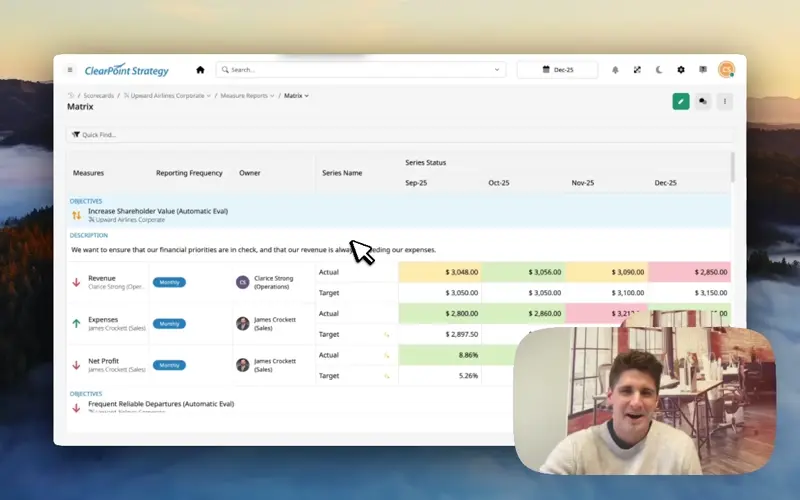
Task: Click calculated series icon on Expenses Target
Action: point(387,335)
